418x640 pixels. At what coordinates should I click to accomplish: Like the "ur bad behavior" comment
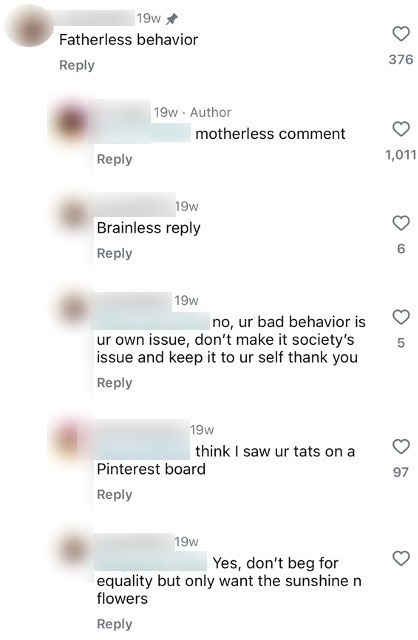pyautogui.click(x=401, y=317)
